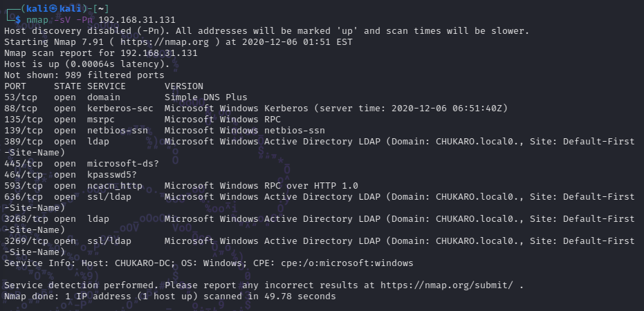Image resolution: width=644 pixels, height=311 pixels.
Task: Click the Kali dragon icon in the prompt
Action: point(54,8)
